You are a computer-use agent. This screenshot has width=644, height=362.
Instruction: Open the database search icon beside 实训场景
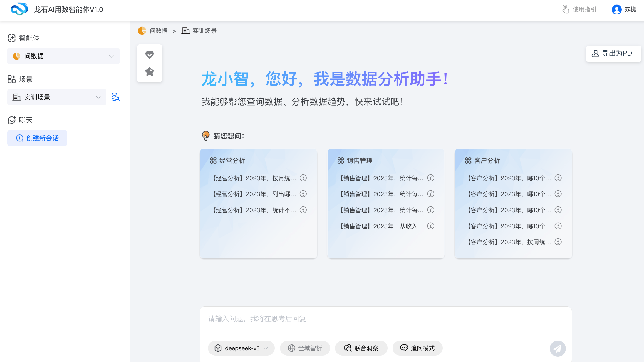115,97
